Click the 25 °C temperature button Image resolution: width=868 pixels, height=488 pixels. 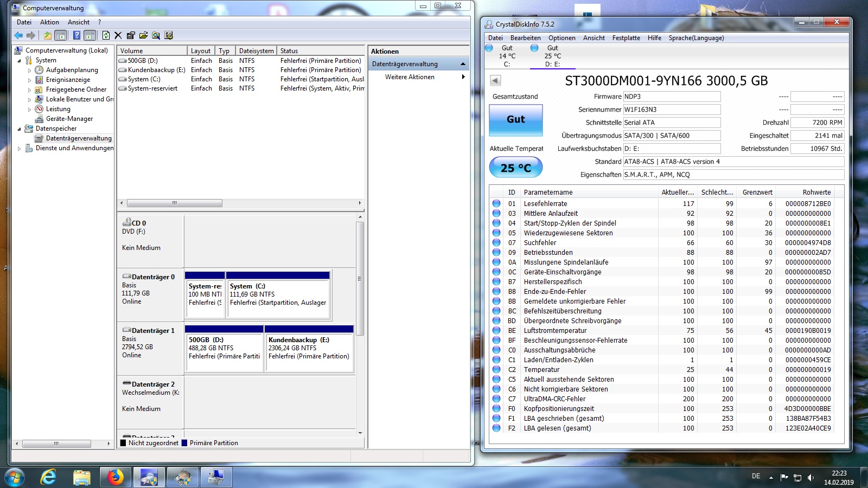pyautogui.click(x=515, y=168)
